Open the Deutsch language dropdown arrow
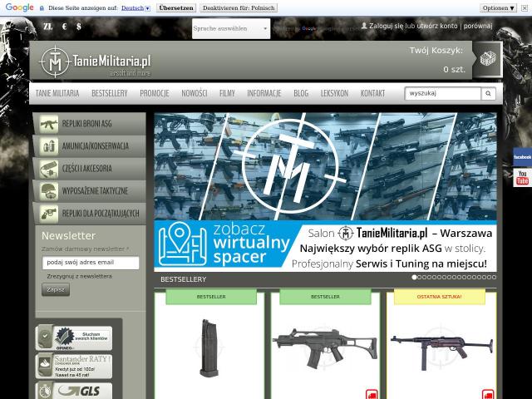This screenshot has height=399, width=532. tap(148, 8)
